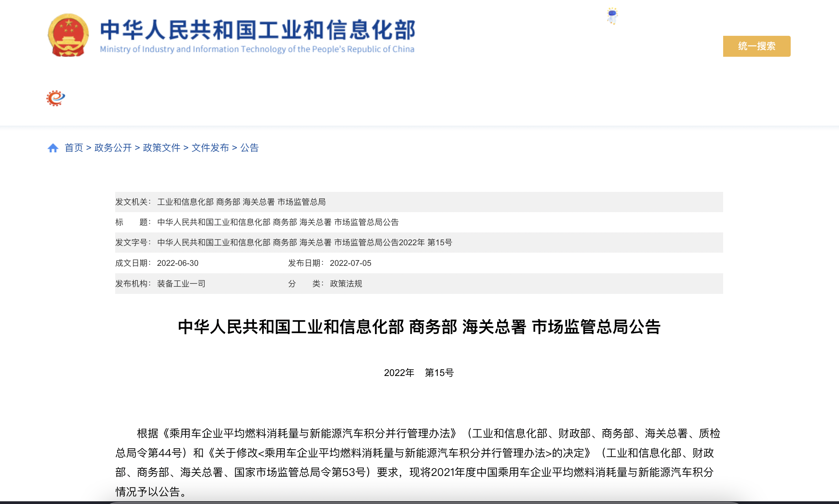This screenshot has height=504, width=839.
Task: Click the 成文日期 value 2022-06-30
Action: tap(178, 263)
